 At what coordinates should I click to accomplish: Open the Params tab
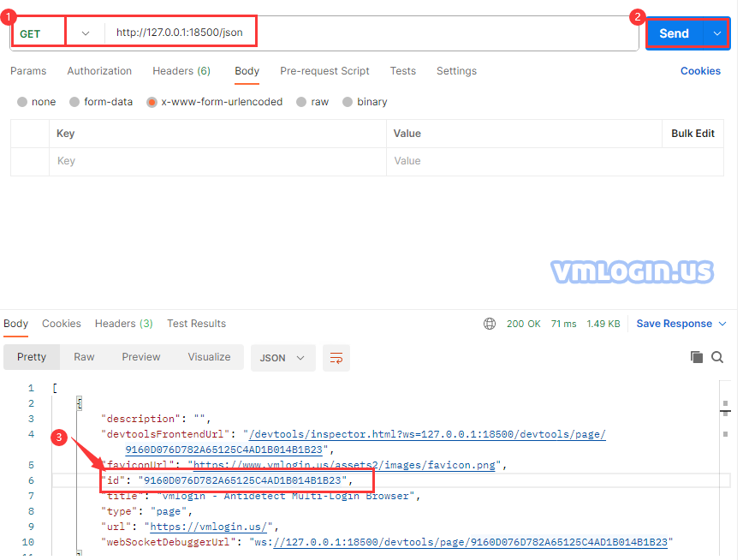[x=28, y=71]
